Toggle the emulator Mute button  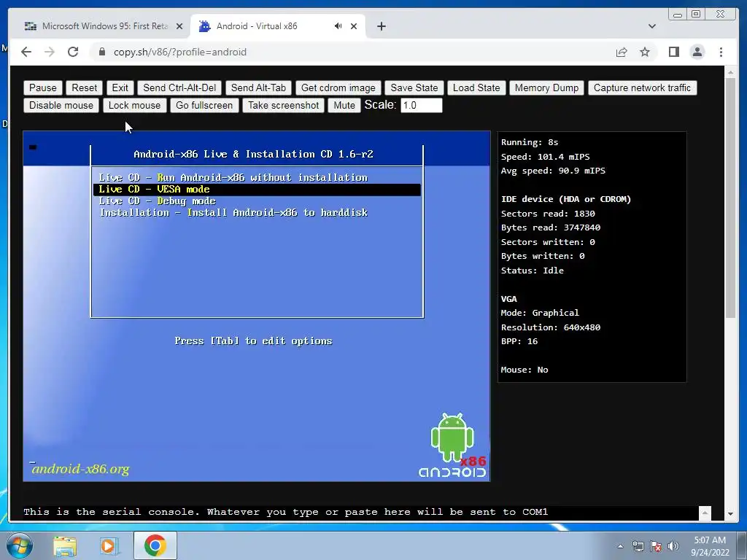point(344,105)
